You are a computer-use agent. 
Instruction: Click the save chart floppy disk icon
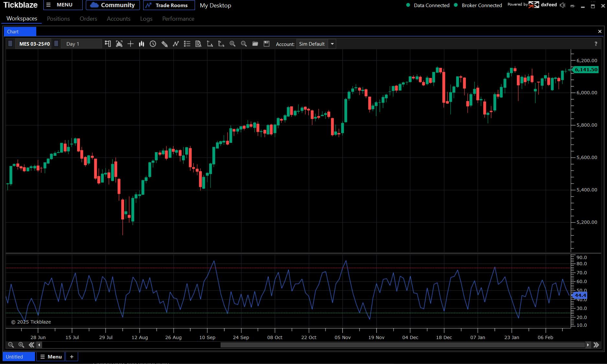click(x=266, y=44)
